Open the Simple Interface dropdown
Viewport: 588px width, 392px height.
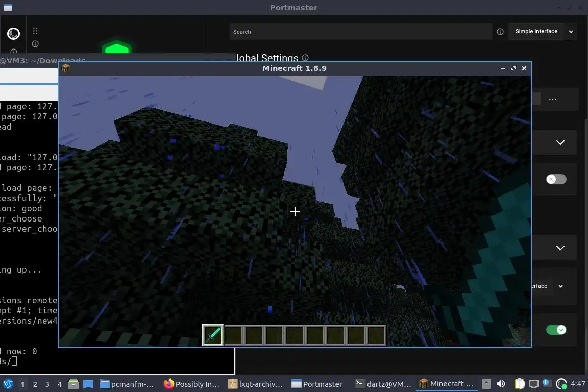(x=543, y=32)
